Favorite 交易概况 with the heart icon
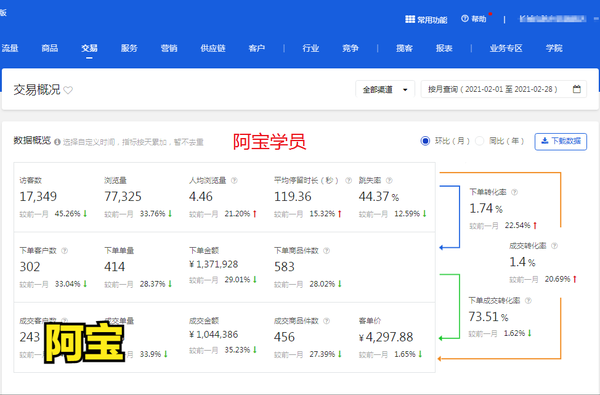The image size is (600, 395). [x=68, y=90]
